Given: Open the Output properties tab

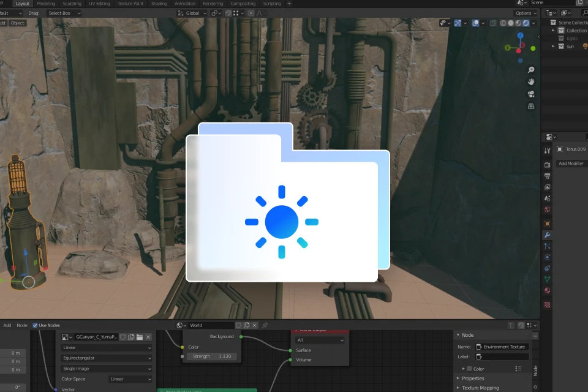Looking at the screenshot, I should click(547, 176).
